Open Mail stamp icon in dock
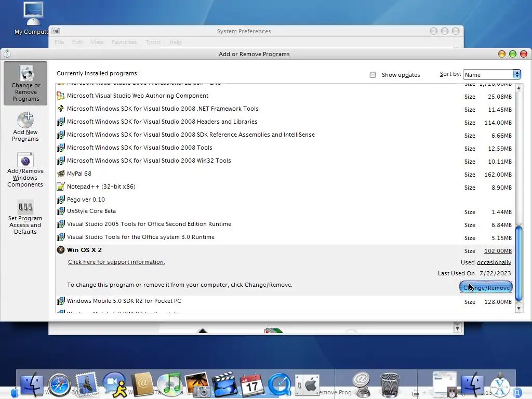 click(x=87, y=384)
